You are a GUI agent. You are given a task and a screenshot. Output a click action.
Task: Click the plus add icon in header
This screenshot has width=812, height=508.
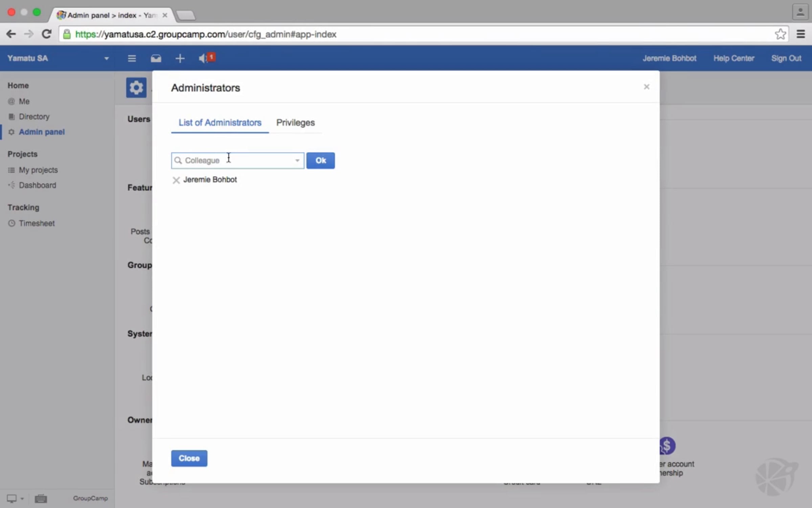pyautogui.click(x=180, y=58)
